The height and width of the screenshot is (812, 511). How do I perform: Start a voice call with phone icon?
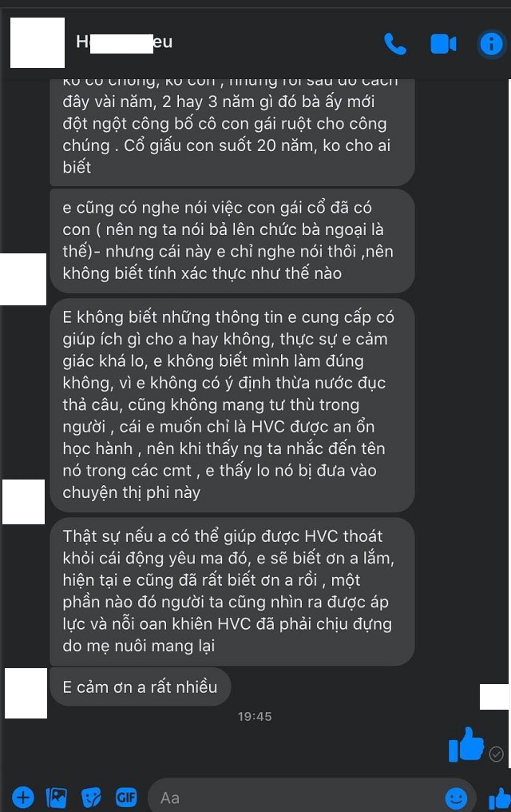pyautogui.click(x=395, y=43)
